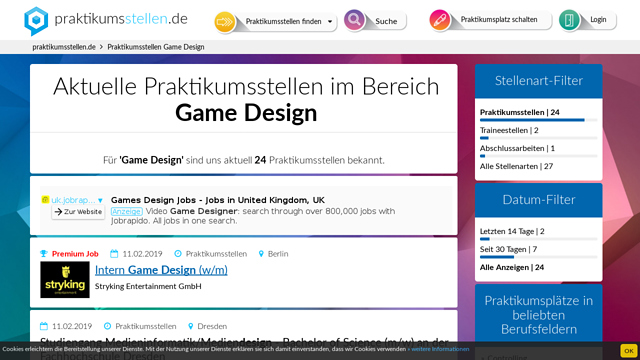Open the Intern Game Design (w/m) job link
The width and height of the screenshot is (640, 360).
(161, 270)
